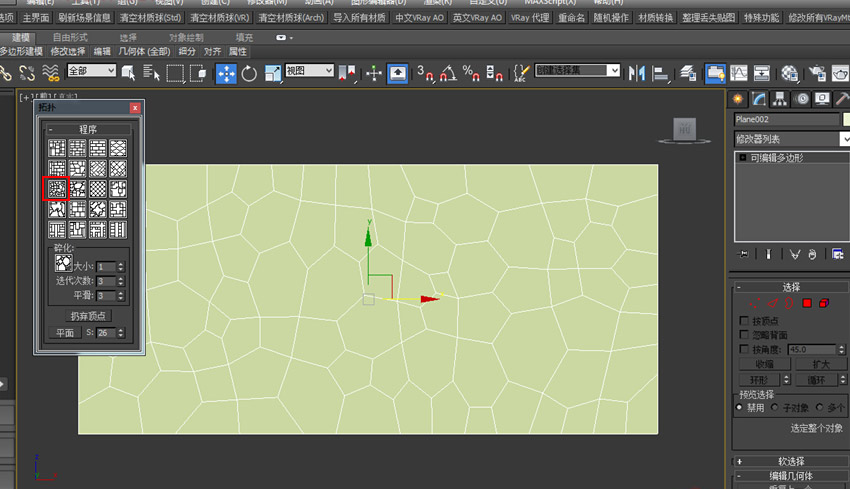
Task: Click the Pin Stack icon
Action: click(743, 254)
